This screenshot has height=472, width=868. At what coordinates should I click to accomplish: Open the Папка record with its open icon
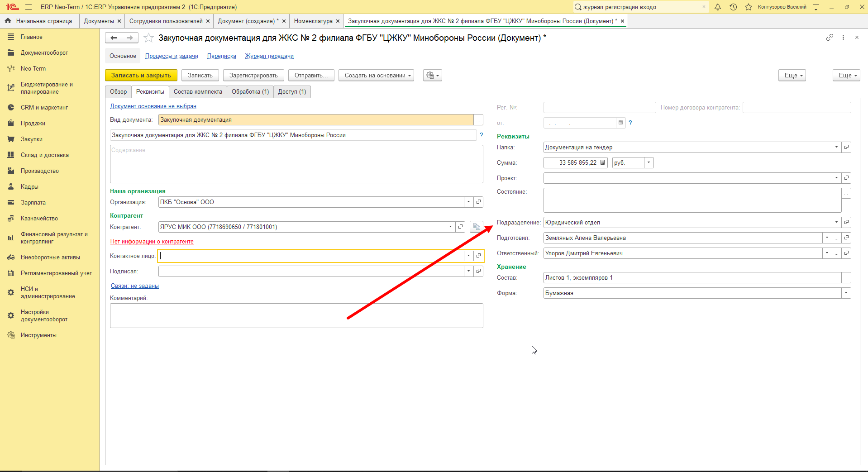click(x=846, y=147)
